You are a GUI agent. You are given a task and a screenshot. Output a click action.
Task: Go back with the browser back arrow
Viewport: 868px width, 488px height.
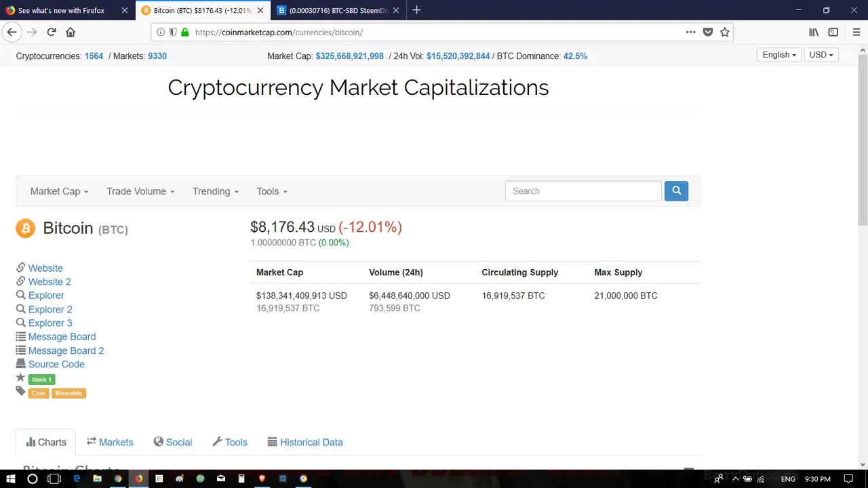point(12,32)
